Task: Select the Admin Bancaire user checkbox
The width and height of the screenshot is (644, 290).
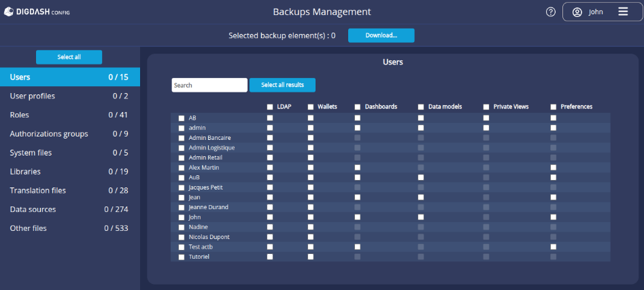Action: coord(182,138)
